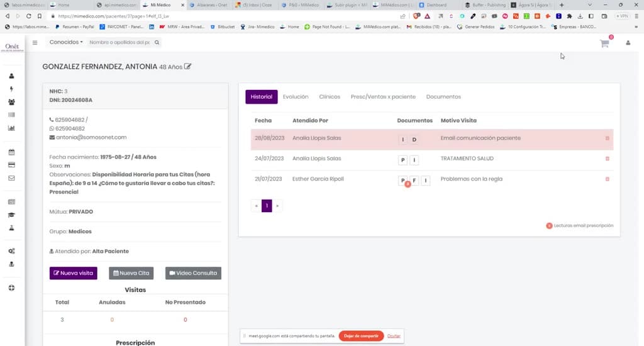Open the gears settings sidebar icon
644x346 pixels.
tap(11, 251)
